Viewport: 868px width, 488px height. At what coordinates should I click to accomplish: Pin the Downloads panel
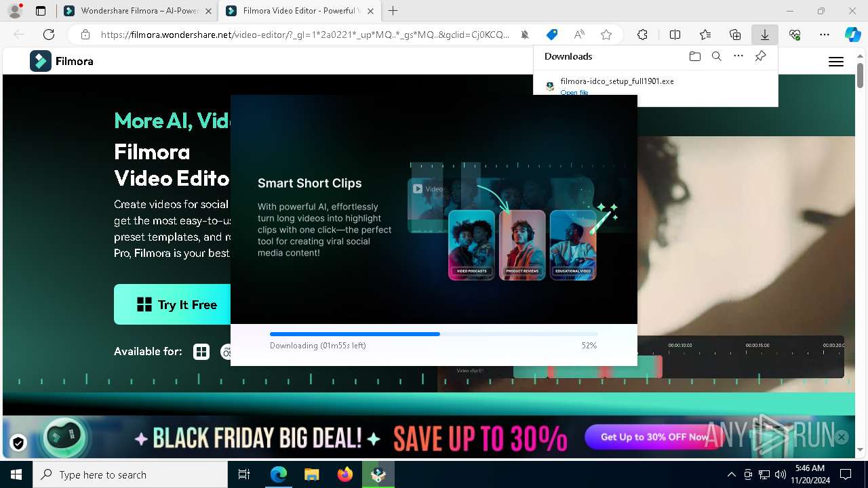pyautogui.click(x=760, y=56)
